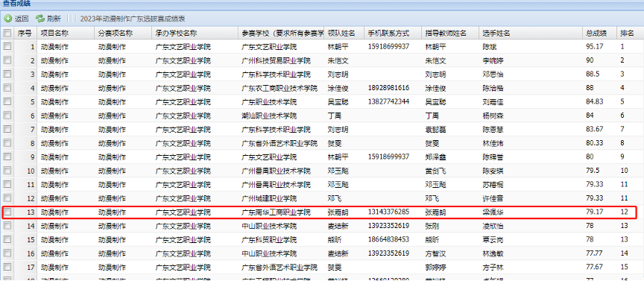Click the 刷新 refresh arrows icon

pyautogui.click(x=40, y=19)
